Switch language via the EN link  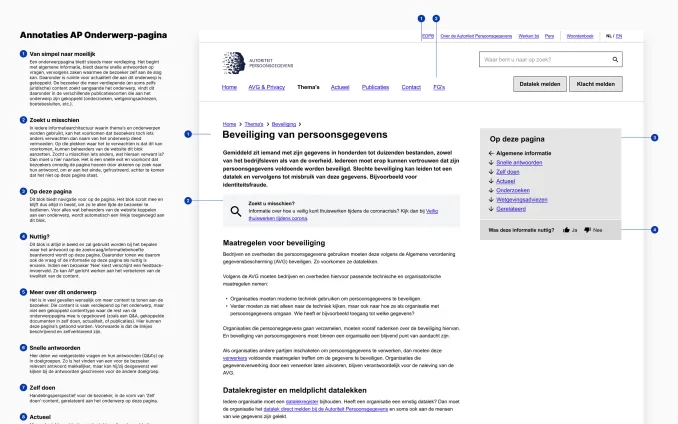[619, 36]
